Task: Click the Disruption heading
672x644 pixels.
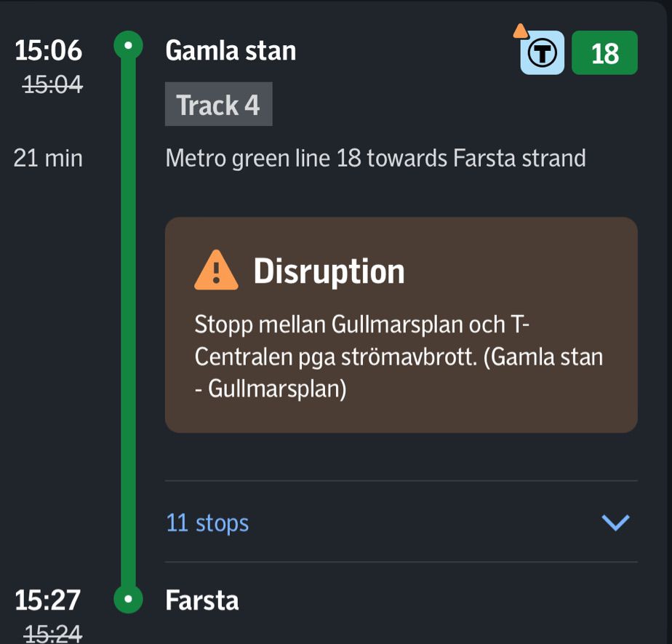Action: (x=329, y=271)
